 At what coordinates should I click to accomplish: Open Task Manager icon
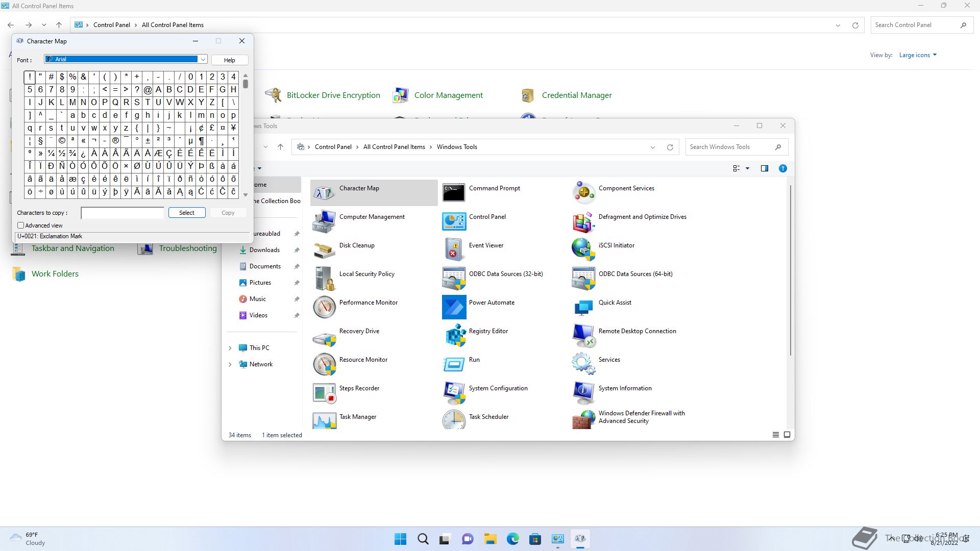pos(324,420)
